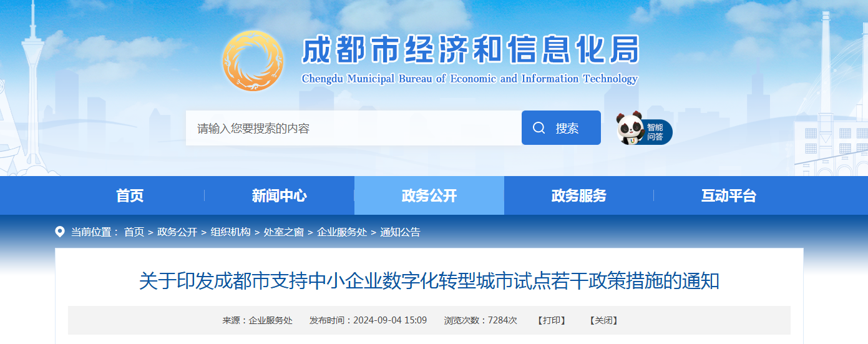Open the 政务服务 navigation tab
The width and height of the screenshot is (868, 344).
click(579, 195)
